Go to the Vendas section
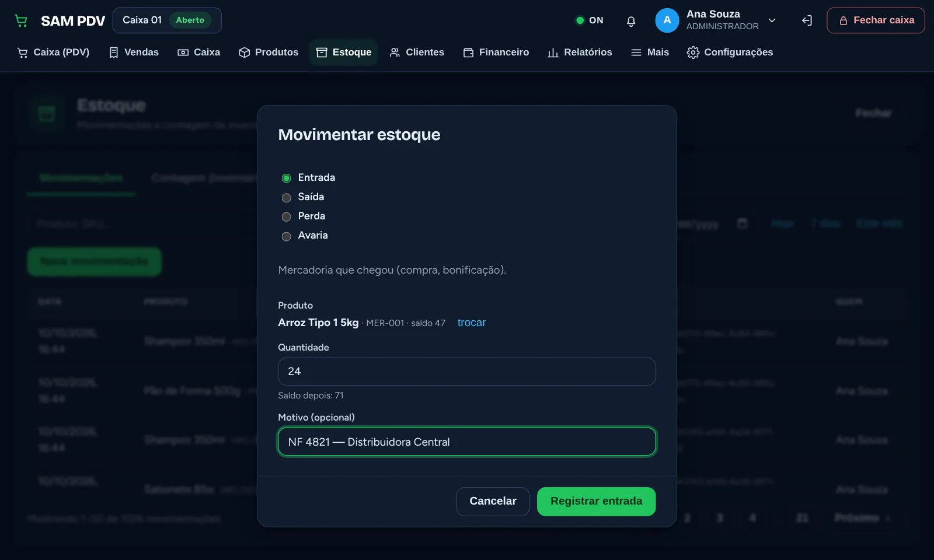 click(134, 52)
